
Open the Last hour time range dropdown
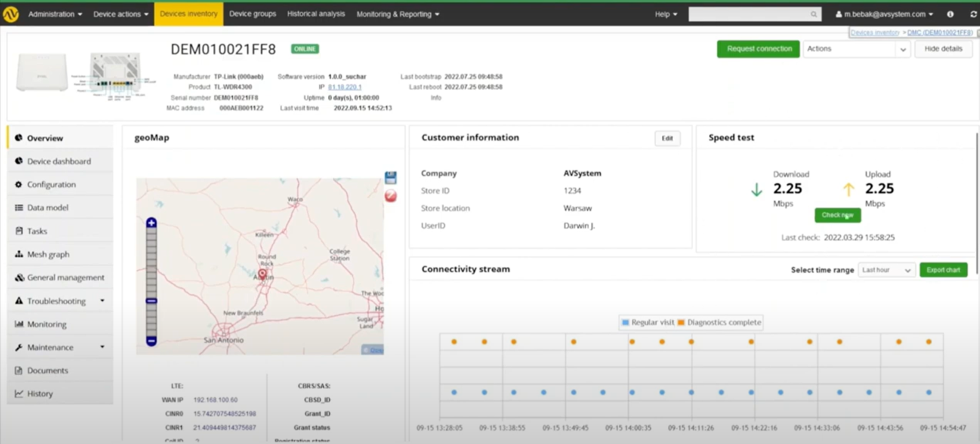[x=886, y=270]
